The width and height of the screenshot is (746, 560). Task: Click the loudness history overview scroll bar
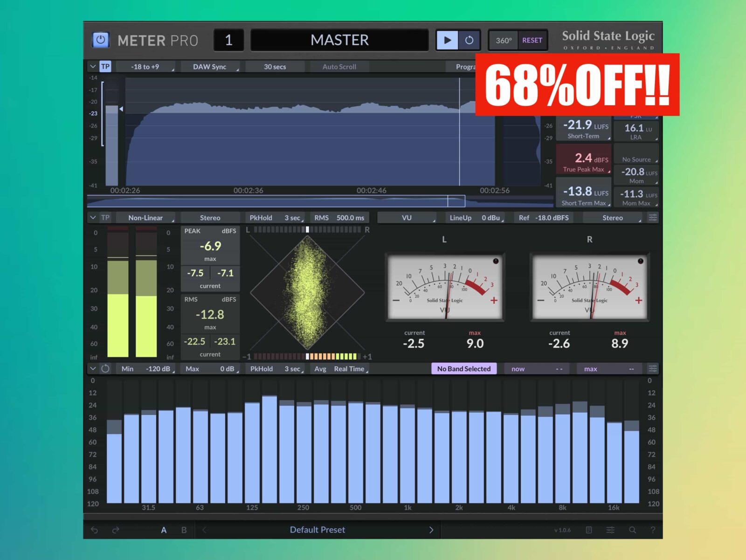(x=275, y=201)
